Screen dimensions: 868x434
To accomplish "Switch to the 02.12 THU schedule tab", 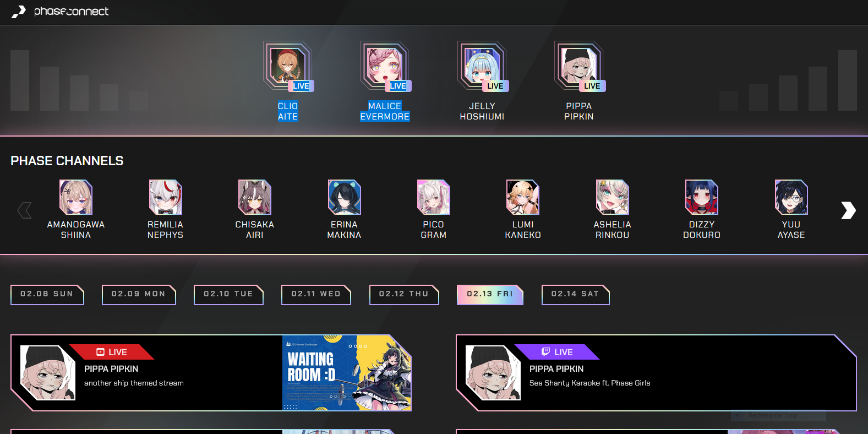I will click(x=404, y=295).
